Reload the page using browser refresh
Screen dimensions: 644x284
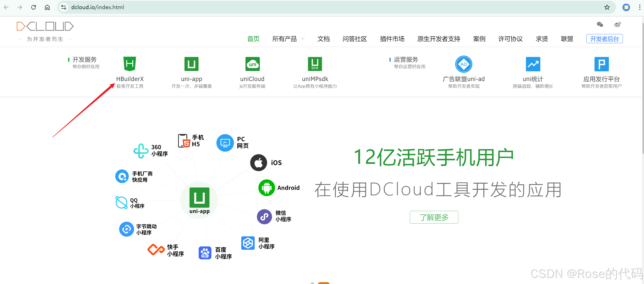tap(34, 7)
